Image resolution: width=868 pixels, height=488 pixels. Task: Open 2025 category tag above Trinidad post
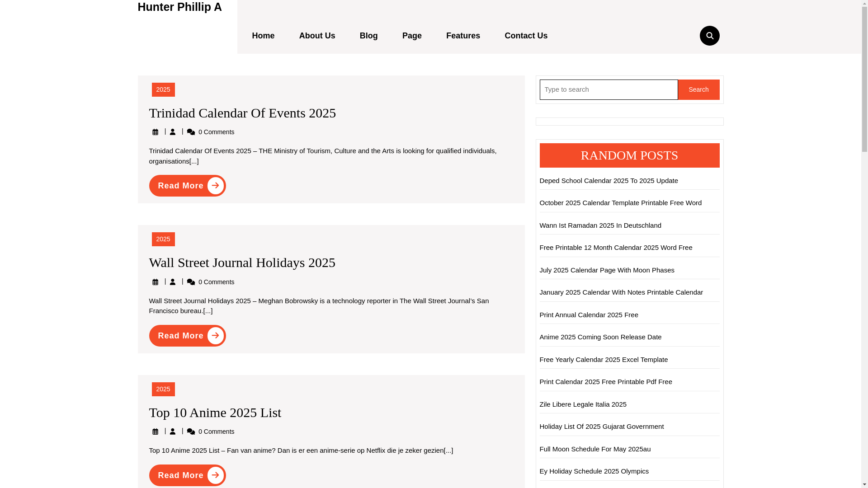[x=163, y=89]
